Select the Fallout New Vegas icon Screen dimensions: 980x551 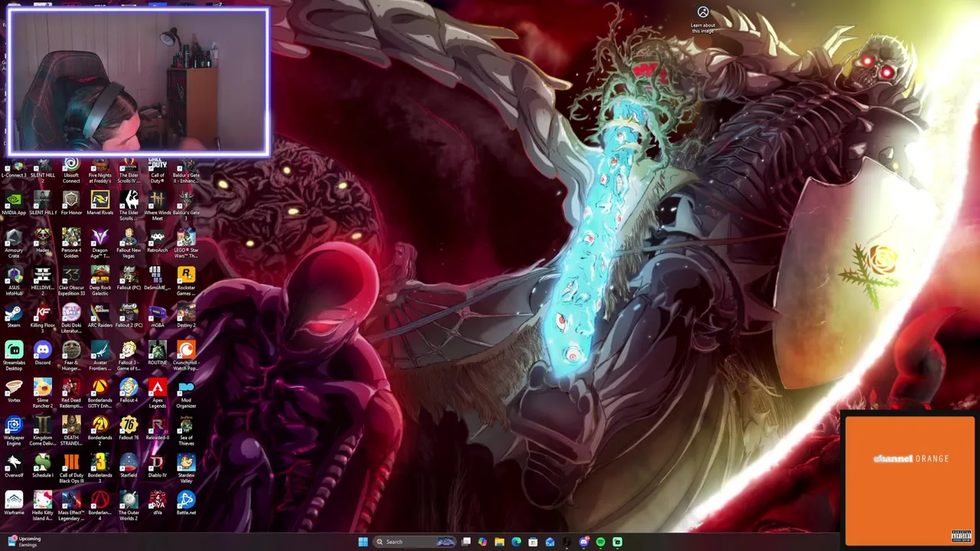point(129,243)
